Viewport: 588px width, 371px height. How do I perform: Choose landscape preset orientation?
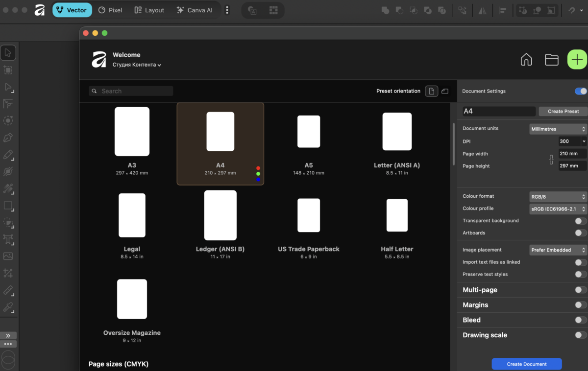point(445,91)
